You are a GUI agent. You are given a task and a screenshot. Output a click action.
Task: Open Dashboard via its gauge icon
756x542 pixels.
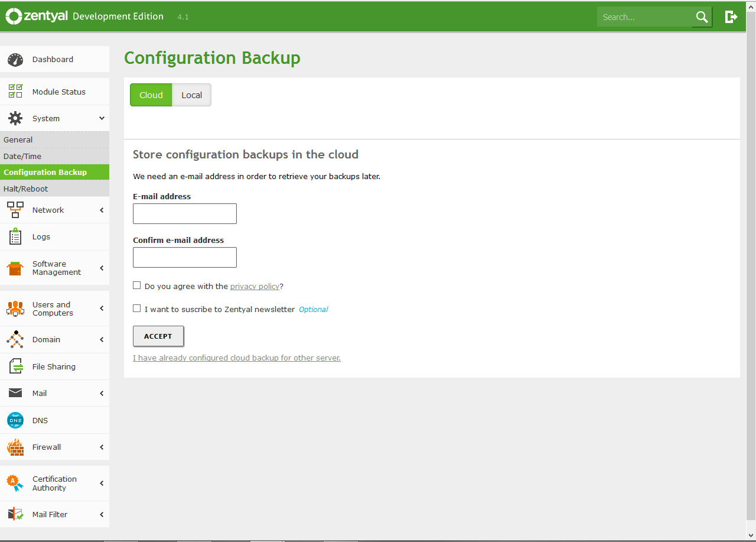(15, 60)
